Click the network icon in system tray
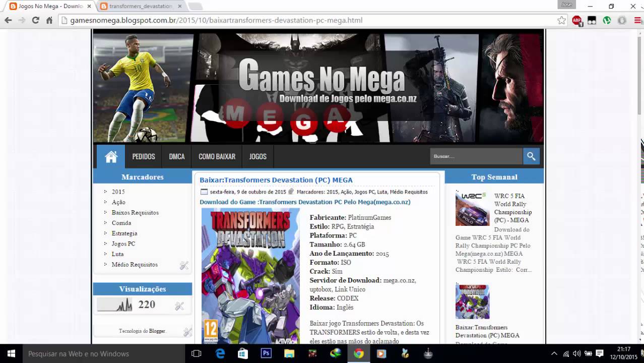This screenshot has width=644, height=363. pos(566,353)
